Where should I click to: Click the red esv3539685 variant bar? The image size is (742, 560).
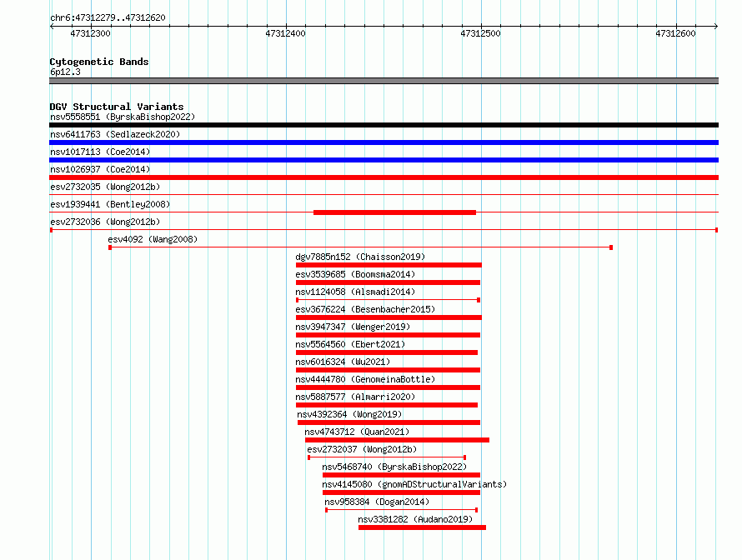coord(388,282)
